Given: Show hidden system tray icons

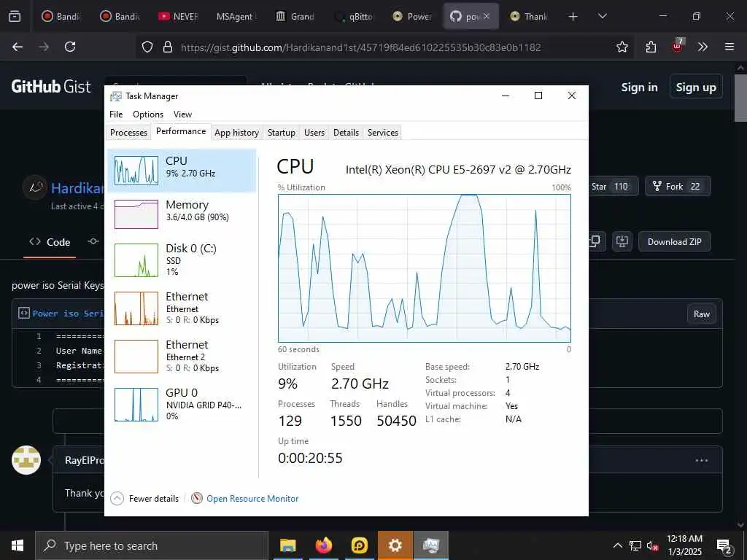Looking at the screenshot, I should (x=617, y=545).
